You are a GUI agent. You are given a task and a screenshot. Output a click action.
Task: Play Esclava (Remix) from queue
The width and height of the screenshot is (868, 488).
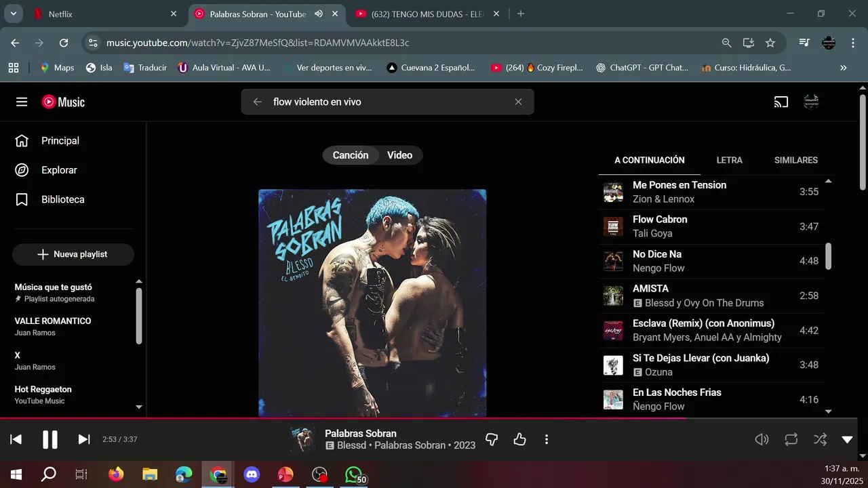pos(711,330)
